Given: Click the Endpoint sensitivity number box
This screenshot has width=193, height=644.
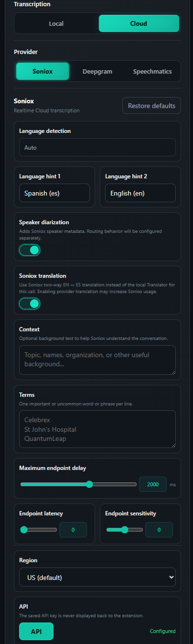Looking at the screenshot, I should tap(159, 530).
